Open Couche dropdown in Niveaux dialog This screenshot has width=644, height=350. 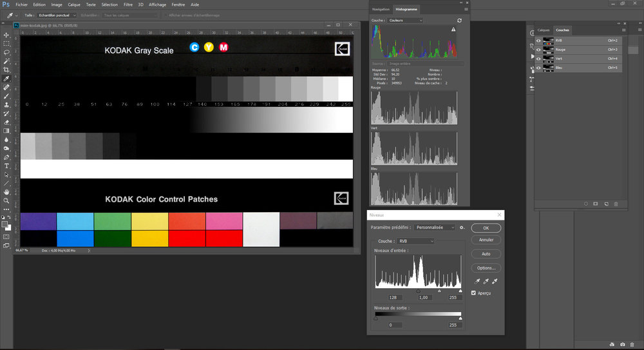(415, 241)
